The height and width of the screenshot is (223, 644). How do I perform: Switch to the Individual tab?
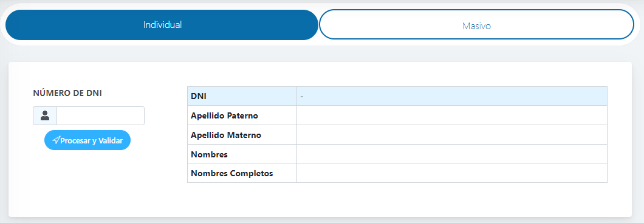pyautogui.click(x=162, y=25)
